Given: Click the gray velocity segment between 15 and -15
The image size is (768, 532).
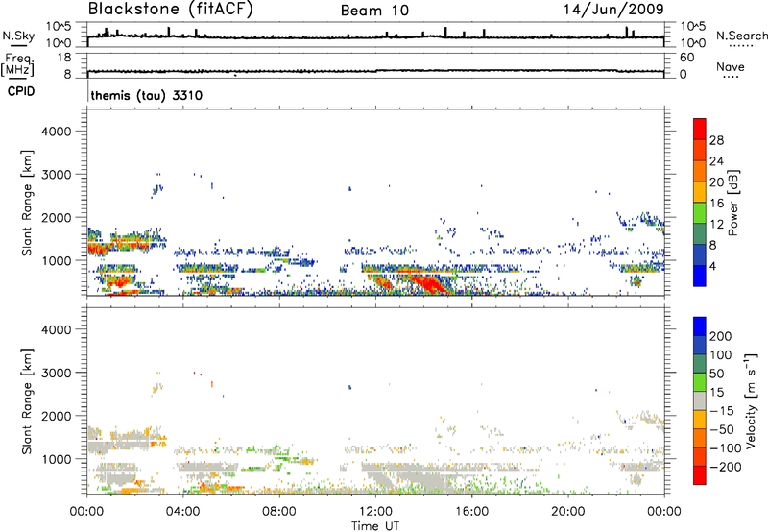Looking at the screenshot, I should click(x=700, y=400).
